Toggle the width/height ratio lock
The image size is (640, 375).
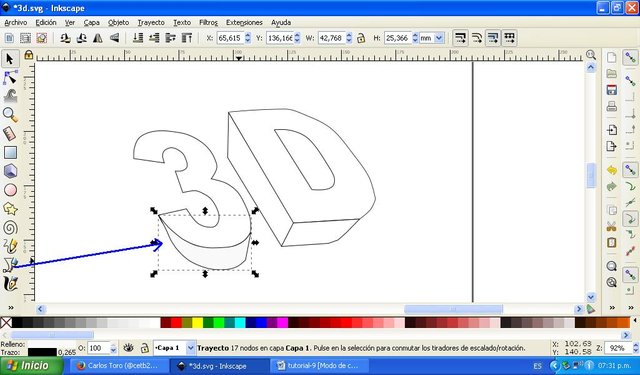click(361, 38)
